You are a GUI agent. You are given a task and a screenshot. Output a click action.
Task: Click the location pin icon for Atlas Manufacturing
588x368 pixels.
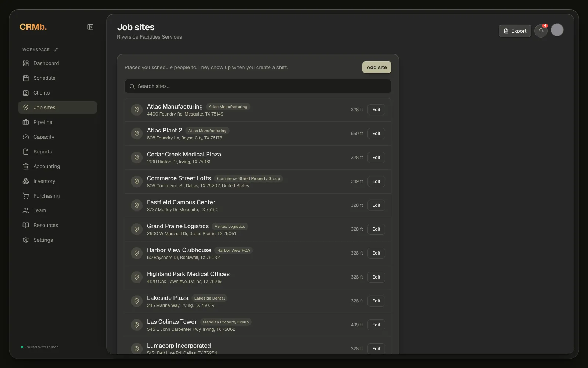[137, 110]
